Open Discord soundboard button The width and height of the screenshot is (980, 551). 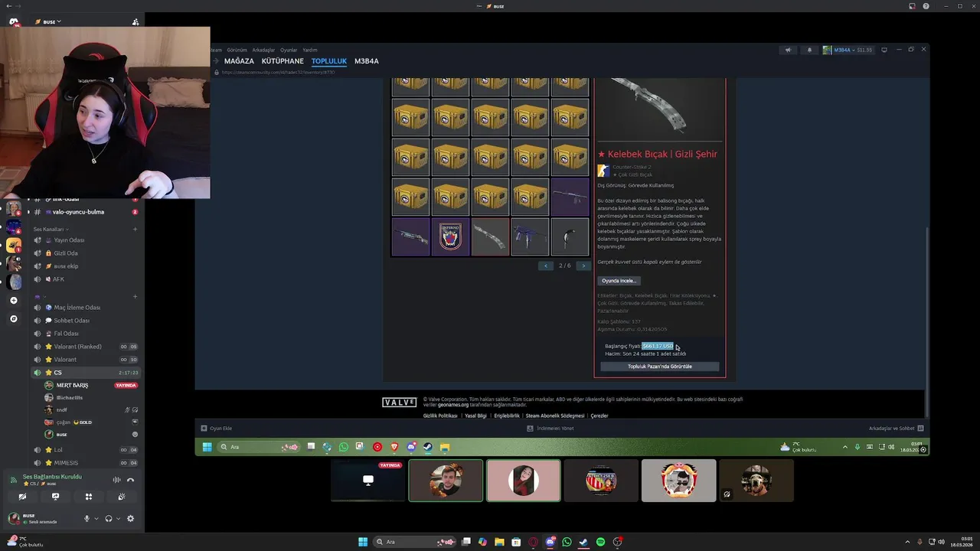coord(122,497)
